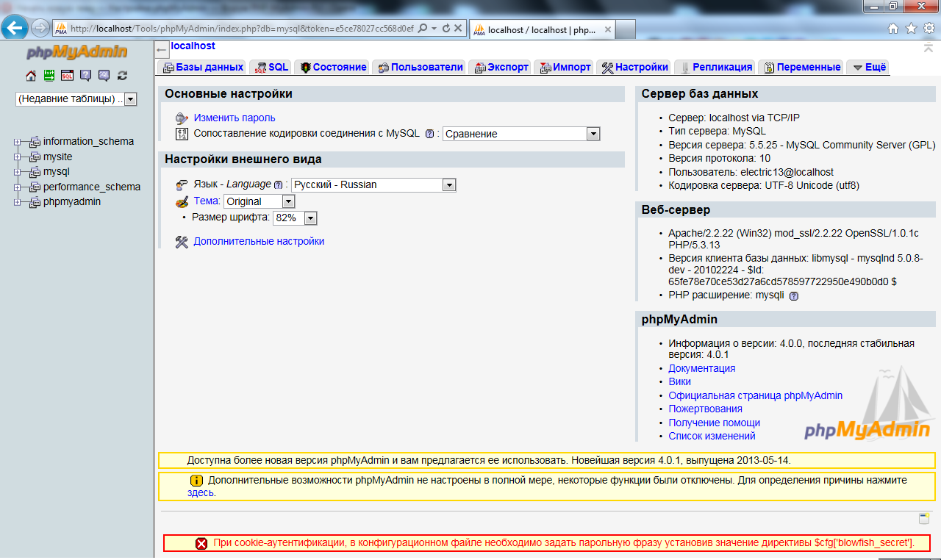
Task: Collapse navigation panel with left arrow
Action: coord(162,50)
